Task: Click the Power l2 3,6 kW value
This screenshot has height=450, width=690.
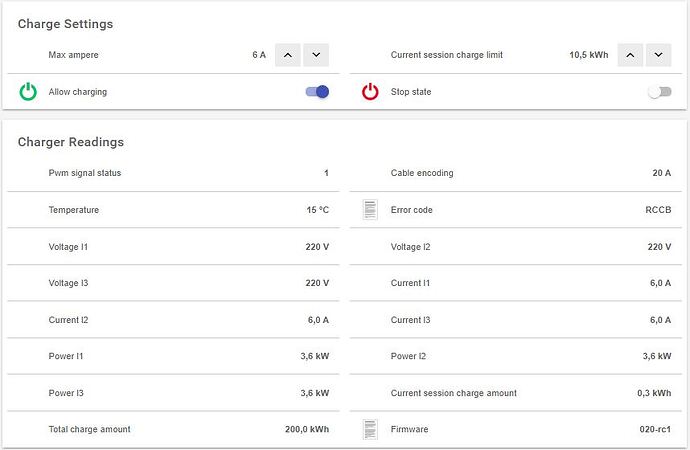Action: coord(657,356)
